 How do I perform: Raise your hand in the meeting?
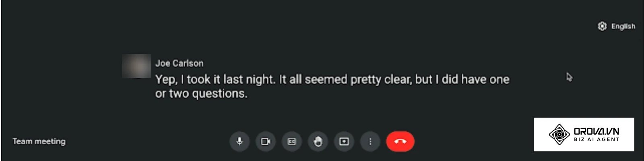pyautogui.click(x=318, y=141)
